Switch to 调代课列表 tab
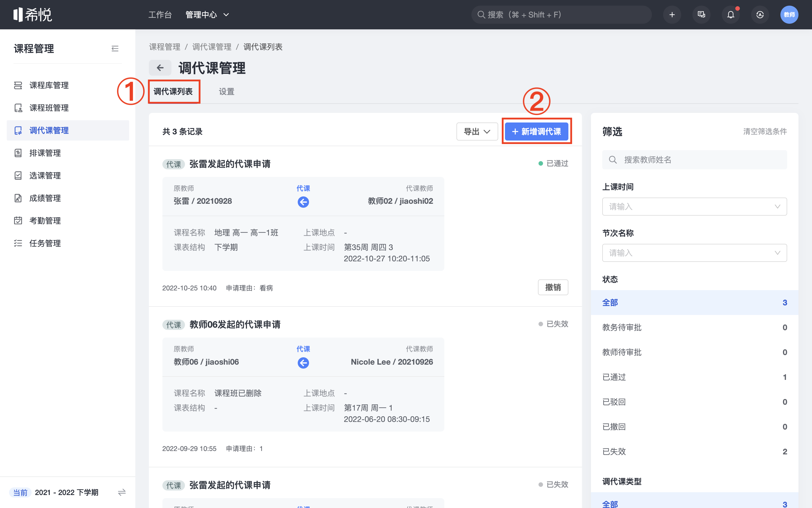The height and width of the screenshot is (508, 812). [x=173, y=91]
